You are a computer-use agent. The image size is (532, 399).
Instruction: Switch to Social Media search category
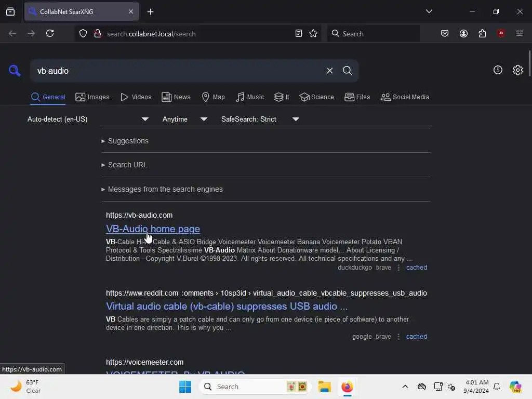coord(404,97)
